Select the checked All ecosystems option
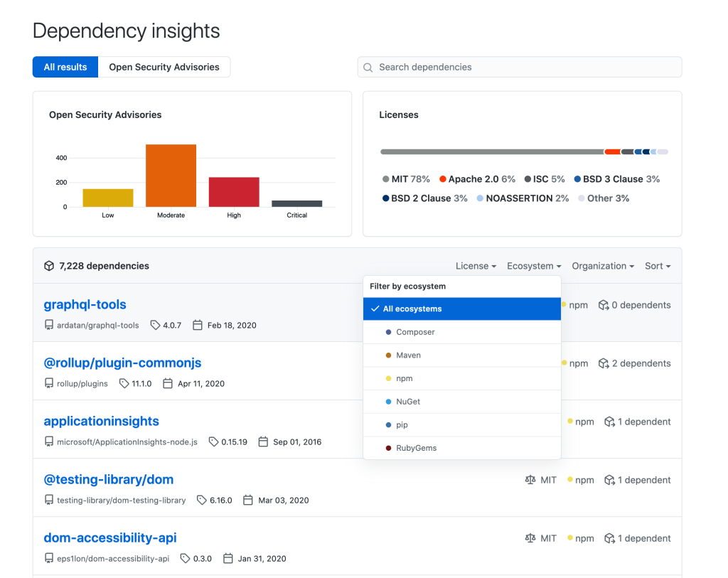 tap(462, 309)
